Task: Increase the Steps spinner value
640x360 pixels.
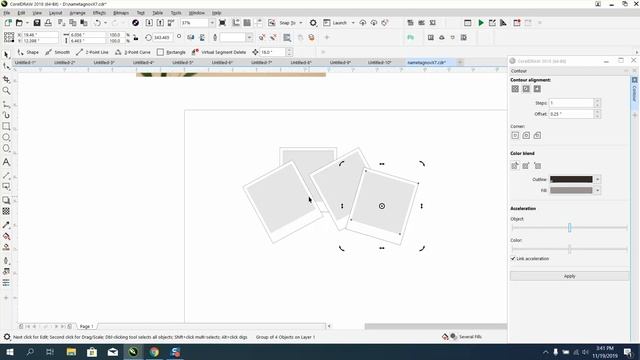Action: (597, 100)
